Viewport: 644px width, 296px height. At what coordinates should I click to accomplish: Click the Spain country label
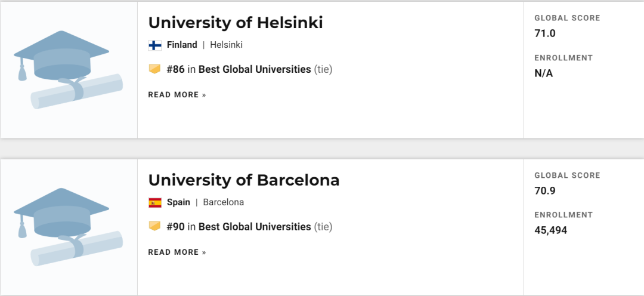178,202
